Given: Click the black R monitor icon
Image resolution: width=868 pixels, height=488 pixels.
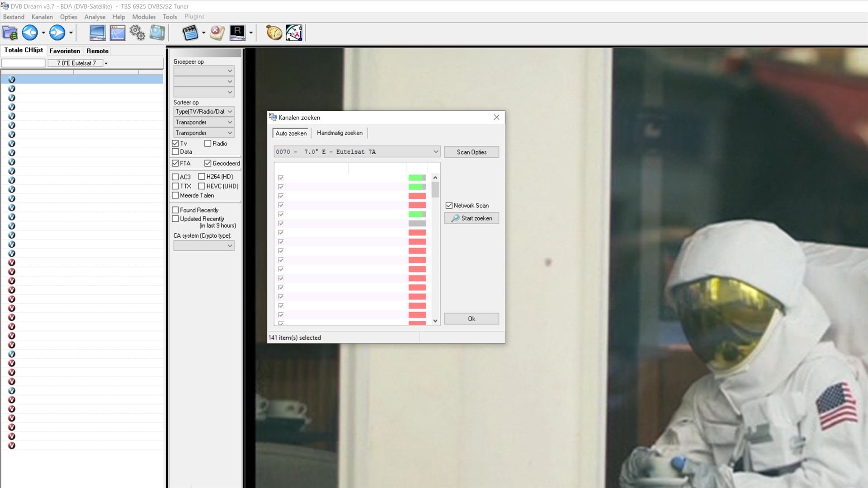Looking at the screenshot, I should [237, 33].
